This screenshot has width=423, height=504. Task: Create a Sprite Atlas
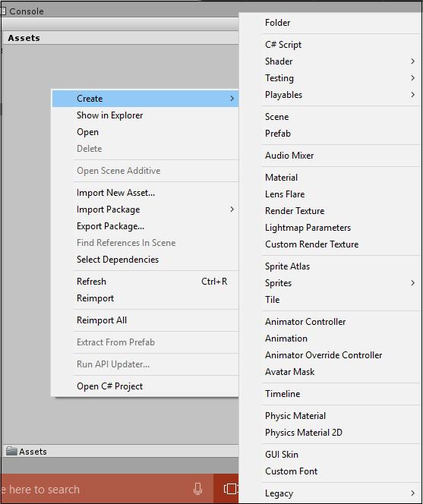point(330,266)
